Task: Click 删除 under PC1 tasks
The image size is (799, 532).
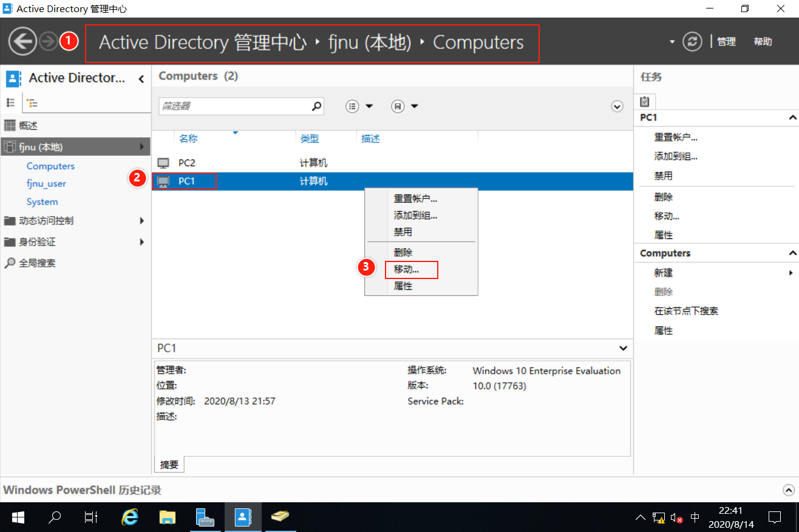Action: (664, 197)
